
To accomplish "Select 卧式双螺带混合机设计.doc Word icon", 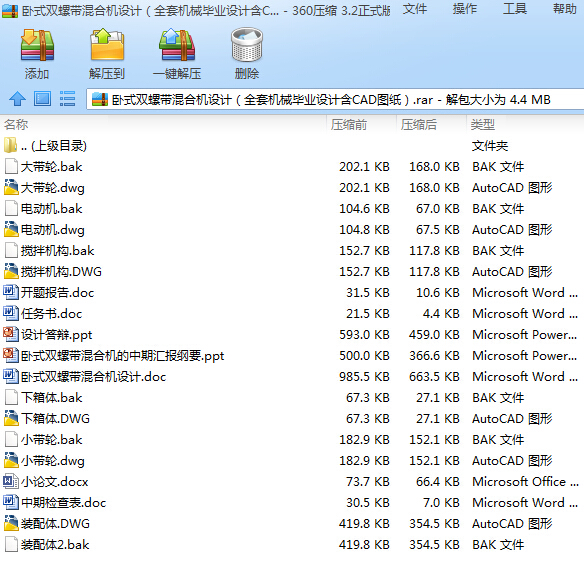I will tap(11, 377).
